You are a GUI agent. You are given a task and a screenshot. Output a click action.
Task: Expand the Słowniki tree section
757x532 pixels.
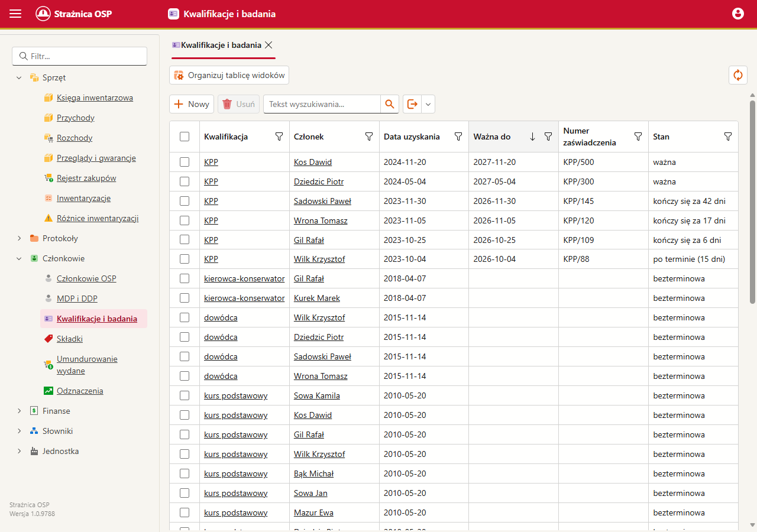coord(19,431)
